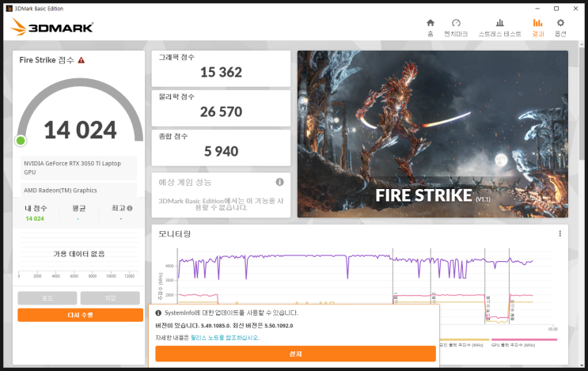This screenshot has width=588, height=371.
Task: Click the 3DMark app icon in title bar
Action: click(9, 8)
